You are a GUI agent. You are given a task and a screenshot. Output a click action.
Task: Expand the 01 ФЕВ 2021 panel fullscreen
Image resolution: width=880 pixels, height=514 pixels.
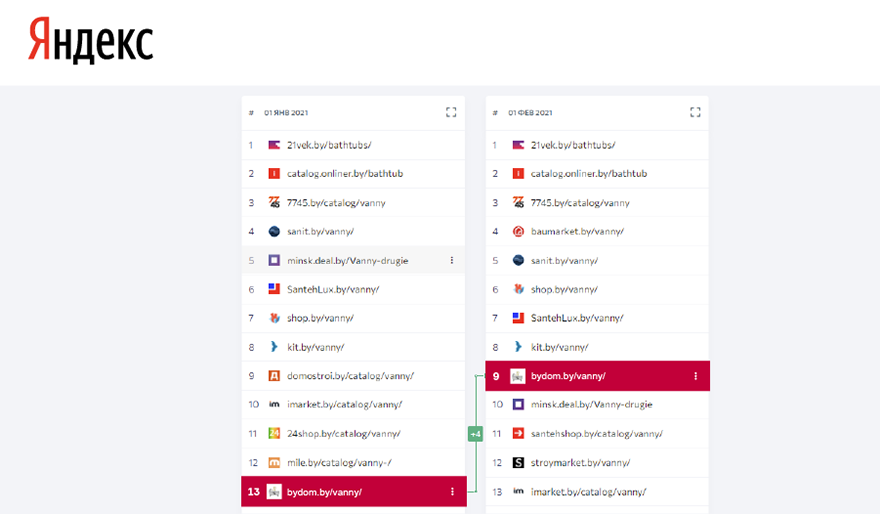[x=695, y=113]
